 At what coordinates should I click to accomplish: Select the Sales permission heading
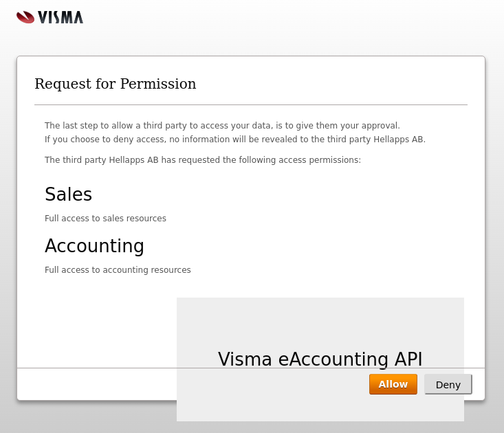(68, 195)
